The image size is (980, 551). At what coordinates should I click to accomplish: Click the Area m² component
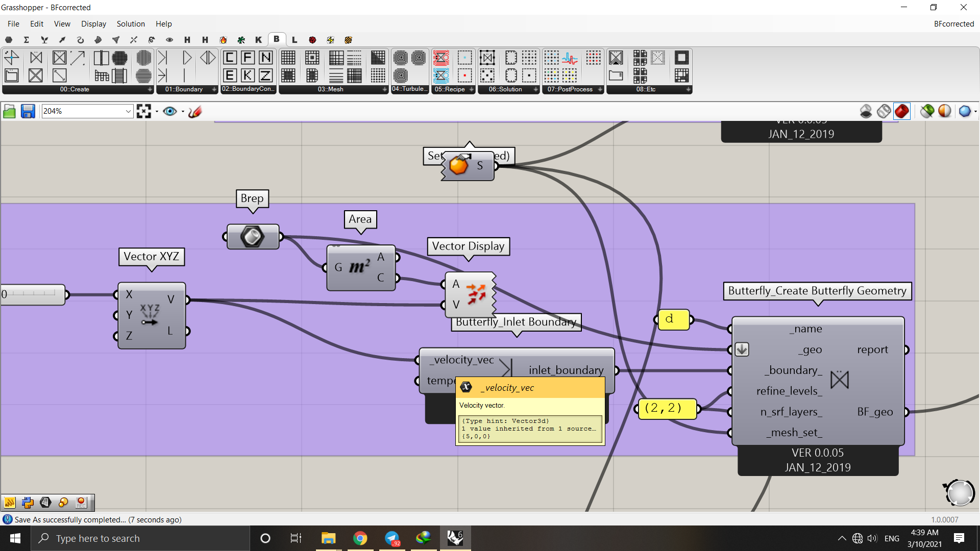360,267
